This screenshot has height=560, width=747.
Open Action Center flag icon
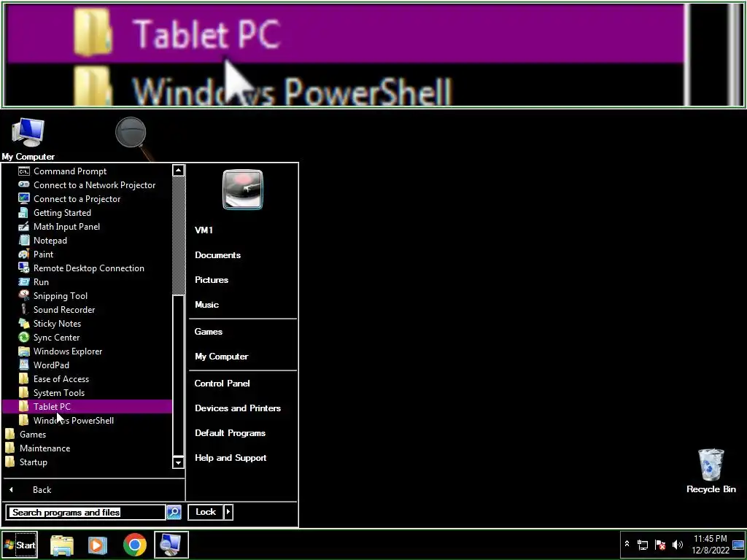click(x=660, y=545)
